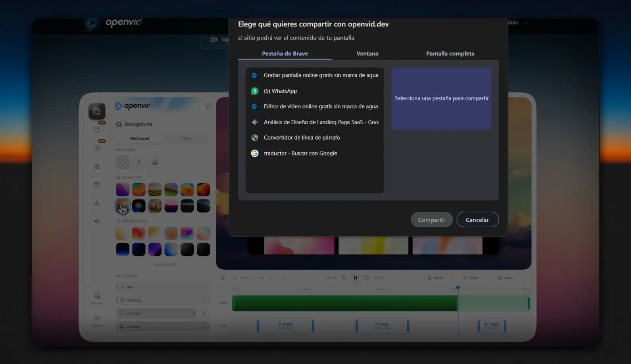Open the Mask dropdown
Viewport: 631px width, 364px height.
tap(440, 278)
